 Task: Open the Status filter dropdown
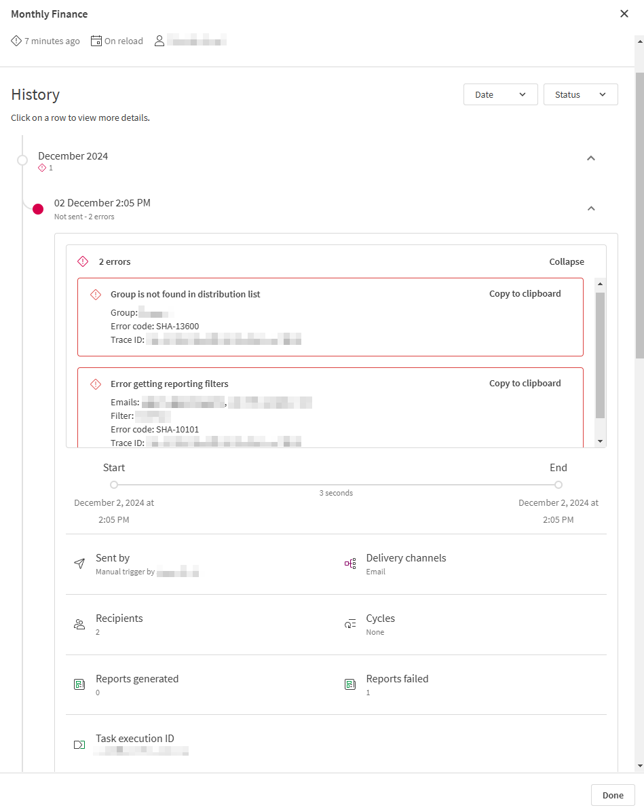point(580,94)
